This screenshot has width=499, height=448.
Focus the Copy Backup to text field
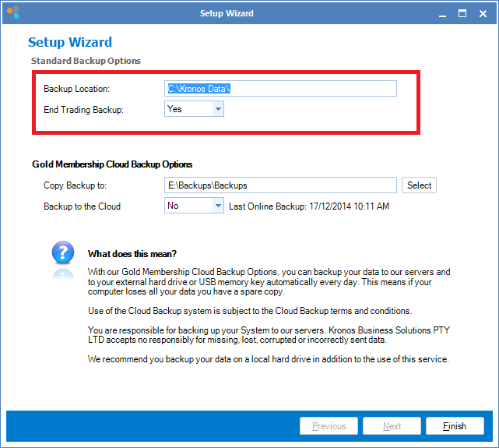click(280, 185)
